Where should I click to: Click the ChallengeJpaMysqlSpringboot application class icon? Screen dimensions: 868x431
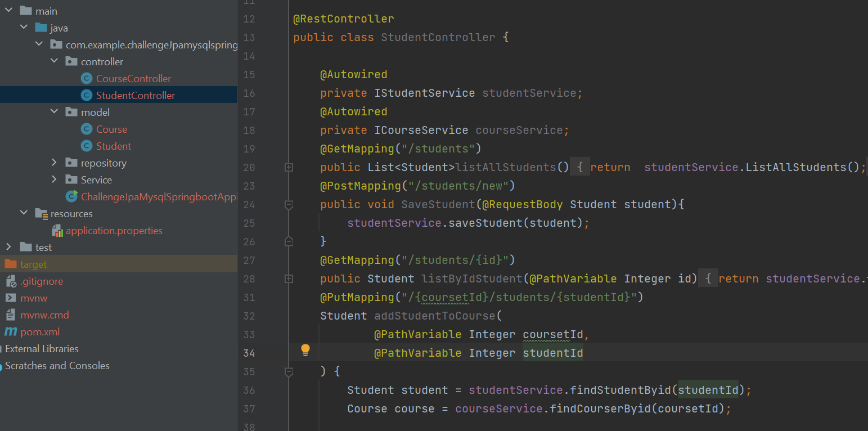71,196
